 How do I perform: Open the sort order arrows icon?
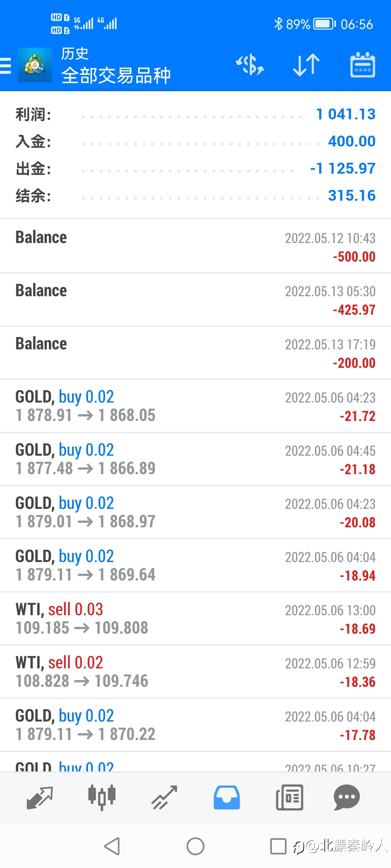(x=306, y=65)
